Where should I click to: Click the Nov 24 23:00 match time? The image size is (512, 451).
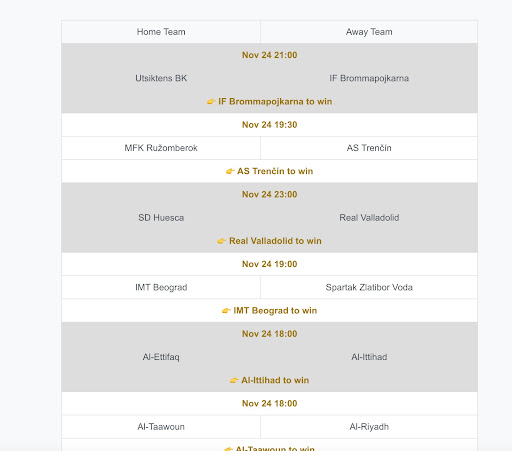270,194
